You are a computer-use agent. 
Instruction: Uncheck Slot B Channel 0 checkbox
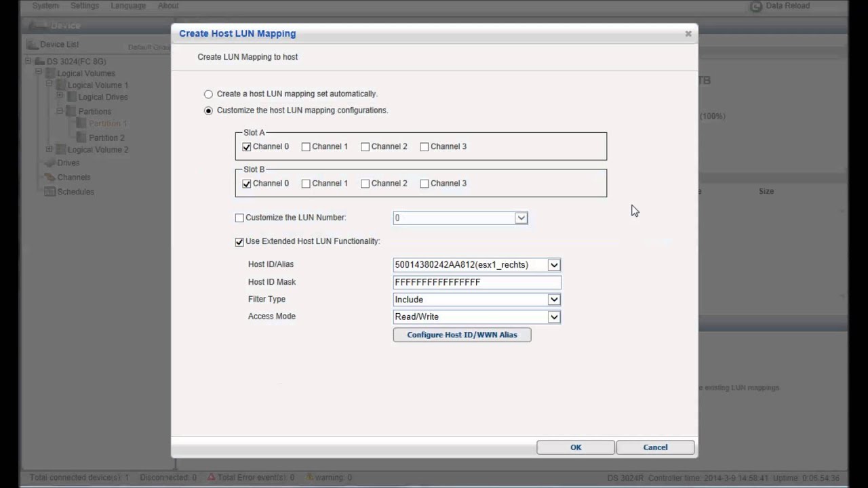click(x=247, y=184)
